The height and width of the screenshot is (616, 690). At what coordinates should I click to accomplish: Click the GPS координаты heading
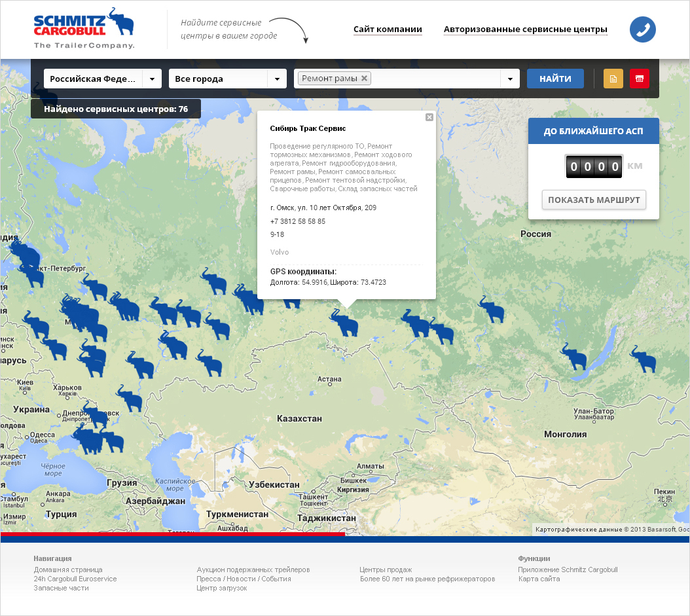pos(303,272)
